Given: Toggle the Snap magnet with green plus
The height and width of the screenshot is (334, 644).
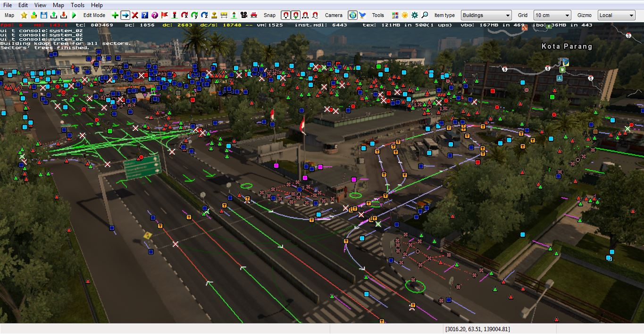Looking at the screenshot, I should click(x=295, y=15).
